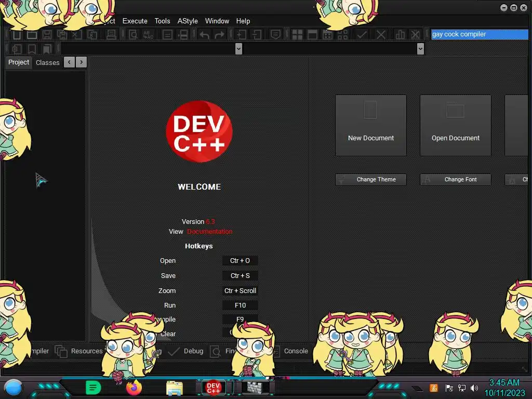Open the Help menu
Image resolution: width=532 pixels, height=399 pixels.
(x=243, y=21)
